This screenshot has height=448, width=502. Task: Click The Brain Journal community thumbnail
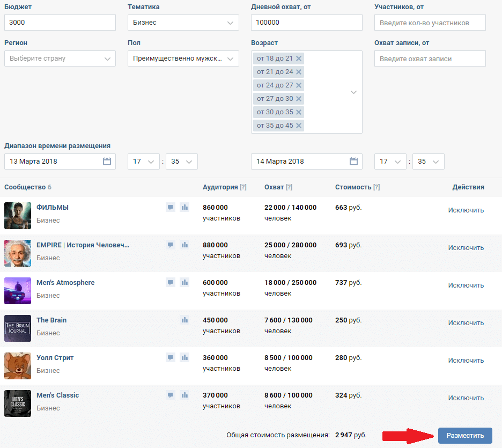click(18, 328)
